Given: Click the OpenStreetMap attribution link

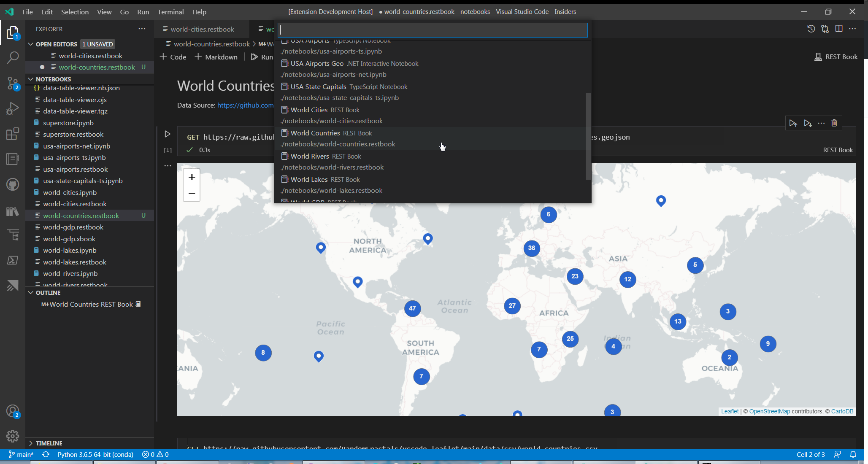Looking at the screenshot, I should tap(770, 411).
